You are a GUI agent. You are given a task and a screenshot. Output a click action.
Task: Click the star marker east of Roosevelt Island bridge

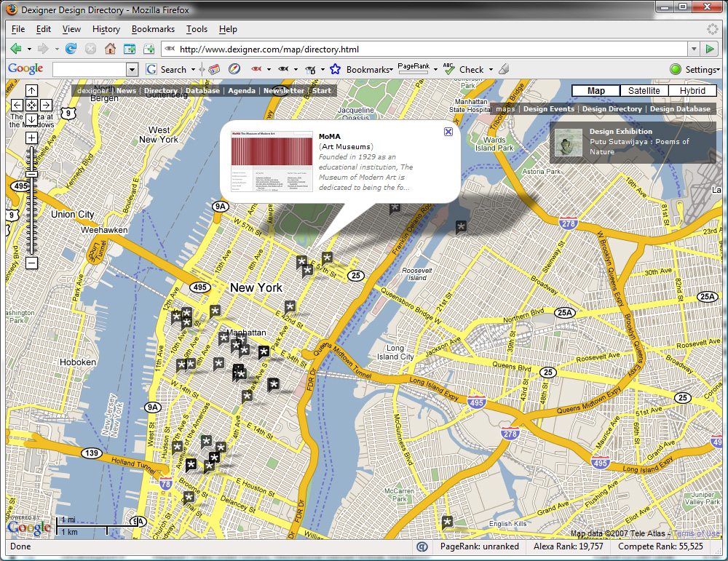[x=461, y=227]
